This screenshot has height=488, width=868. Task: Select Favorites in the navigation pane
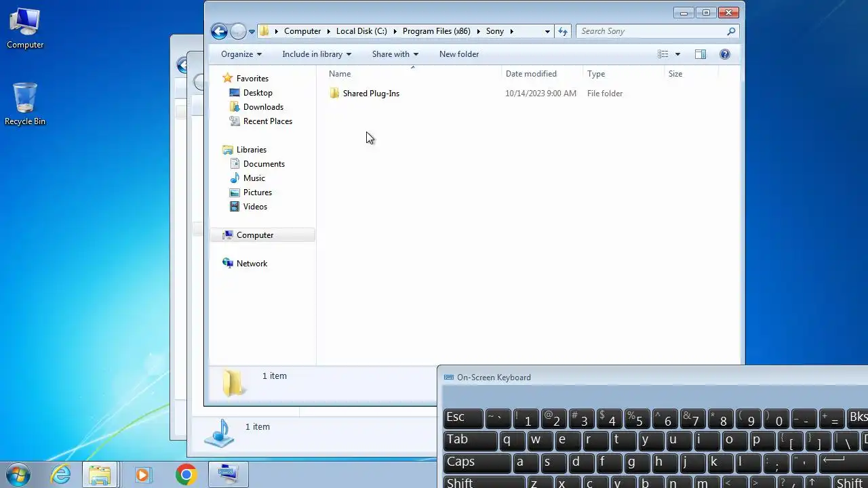[x=252, y=79]
